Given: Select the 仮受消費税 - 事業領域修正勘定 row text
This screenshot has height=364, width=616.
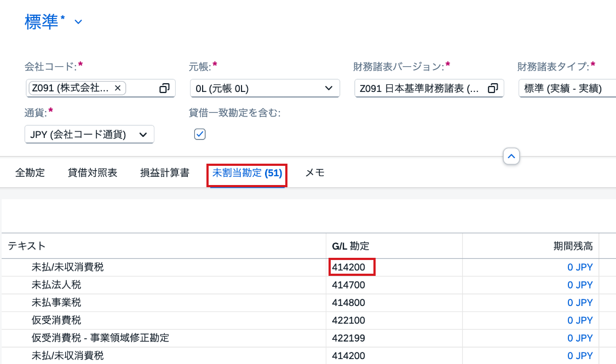Looking at the screenshot, I should point(100,338).
